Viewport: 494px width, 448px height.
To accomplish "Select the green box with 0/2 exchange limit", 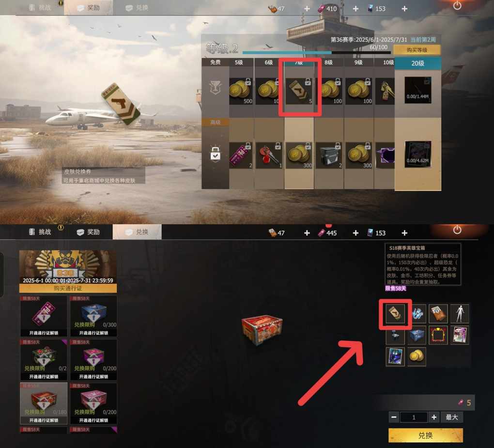I will click(44, 359).
